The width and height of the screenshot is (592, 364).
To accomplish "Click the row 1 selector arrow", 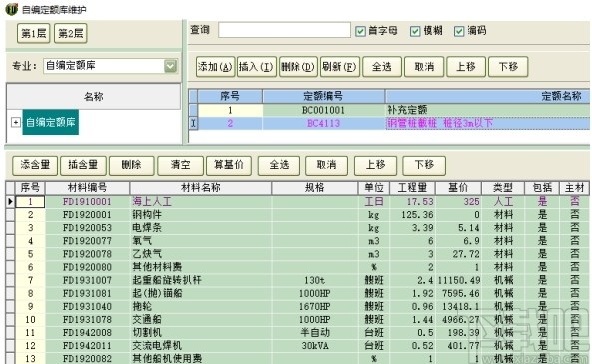I will click(10, 202).
